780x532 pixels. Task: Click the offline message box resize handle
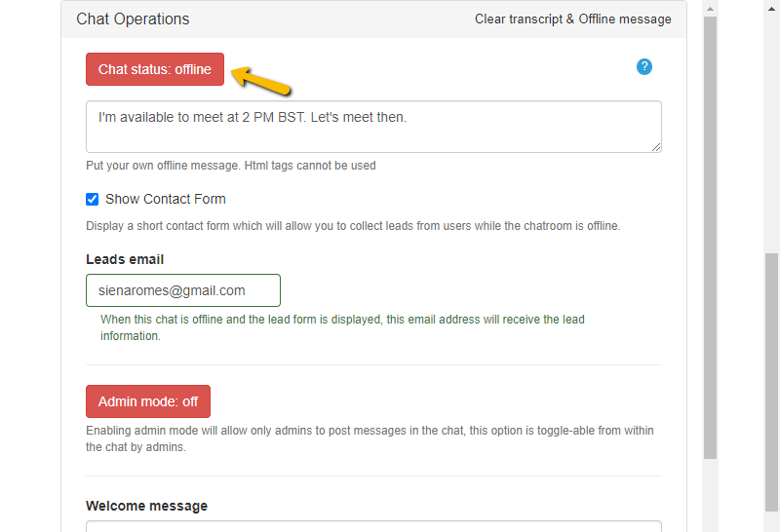coord(656,147)
